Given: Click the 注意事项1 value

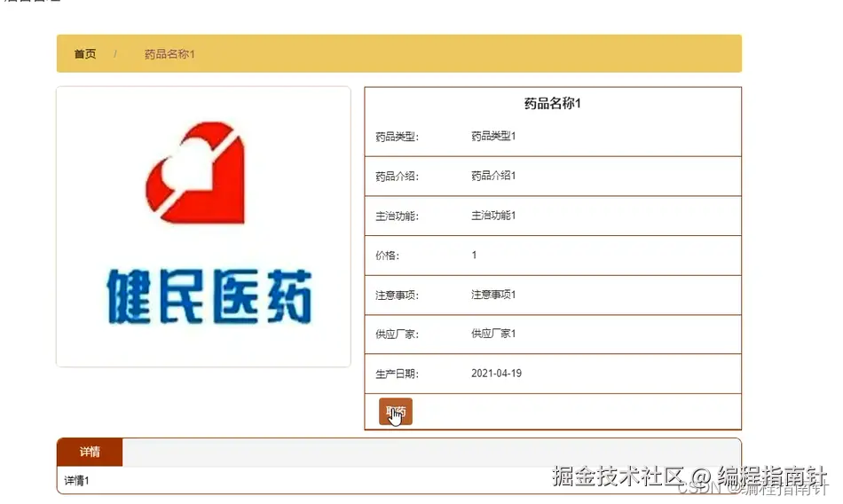Looking at the screenshot, I should [493, 295].
